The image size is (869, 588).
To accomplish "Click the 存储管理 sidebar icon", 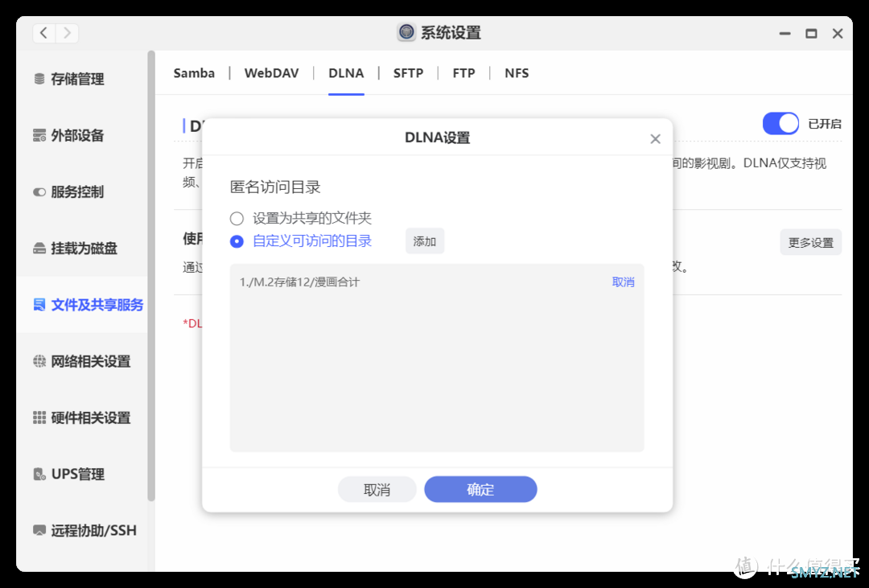I will tap(39, 80).
